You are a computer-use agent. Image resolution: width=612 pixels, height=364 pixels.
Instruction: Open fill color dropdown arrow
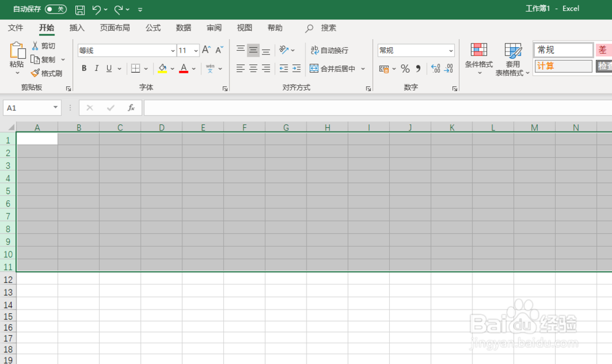(x=172, y=69)
